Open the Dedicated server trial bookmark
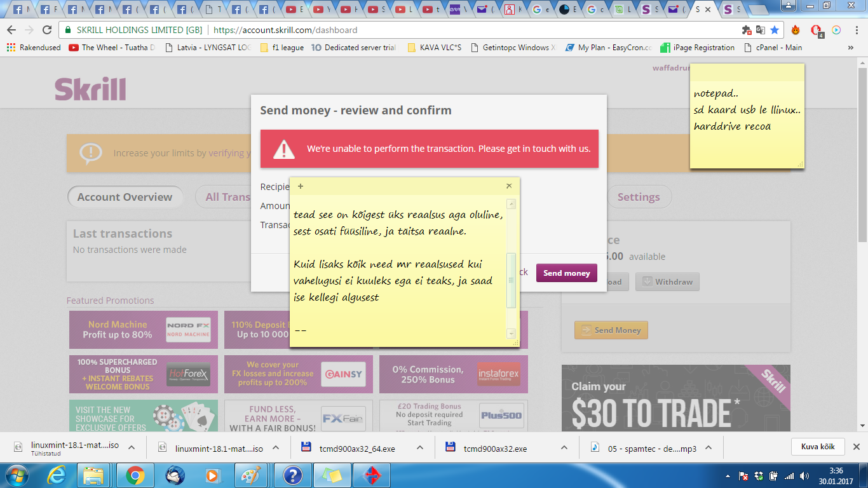The height and width of the screenshot is (488, 868). click(354, 48)
